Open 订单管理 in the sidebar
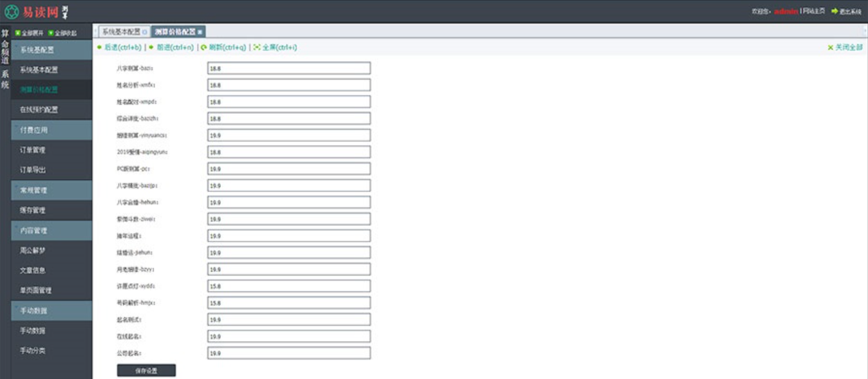The height and width of the screenshot is (379, 868). tap(32, 150)
